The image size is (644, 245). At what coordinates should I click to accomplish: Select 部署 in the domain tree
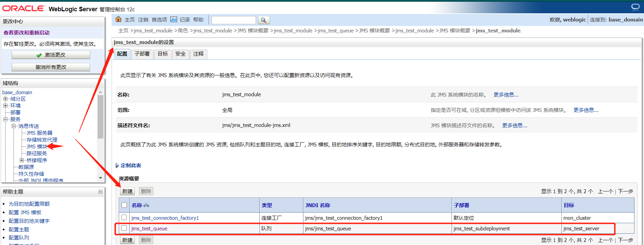pyautogui.click(x=15, y=113)
